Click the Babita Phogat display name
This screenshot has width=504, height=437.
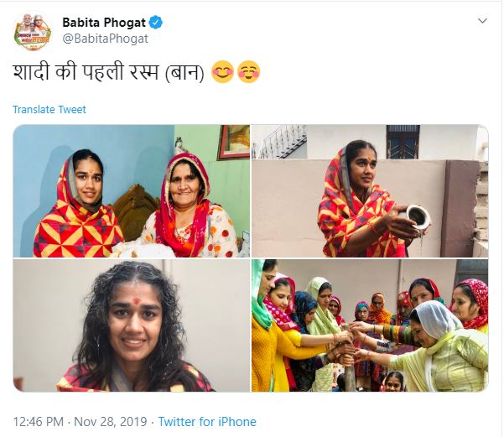[104, 22]
